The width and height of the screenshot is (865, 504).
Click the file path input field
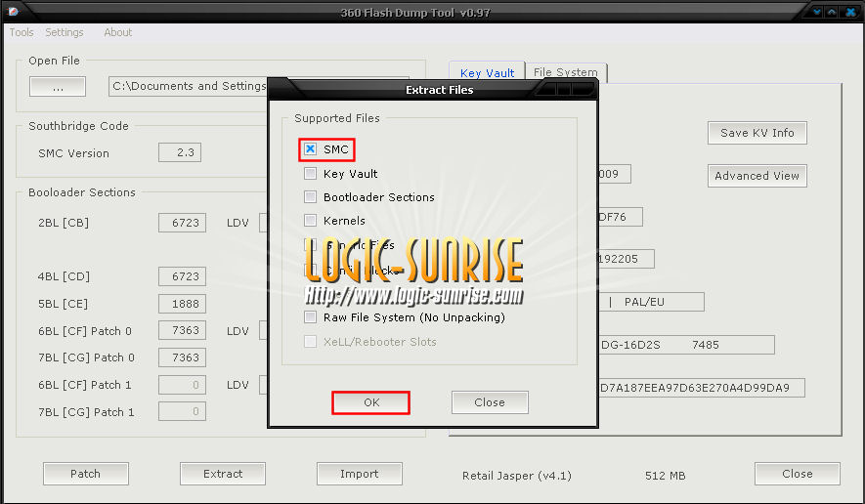click(x=188, y=87)
